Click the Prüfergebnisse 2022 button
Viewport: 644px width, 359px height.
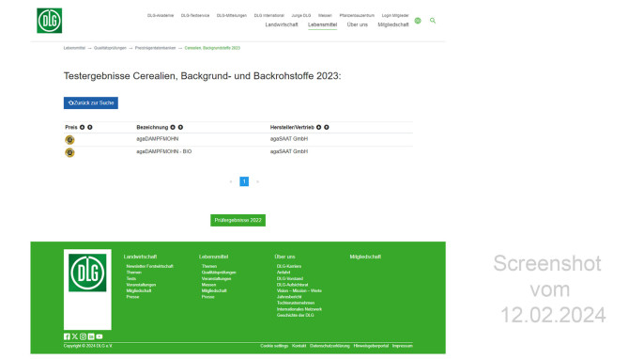point(238,221)
